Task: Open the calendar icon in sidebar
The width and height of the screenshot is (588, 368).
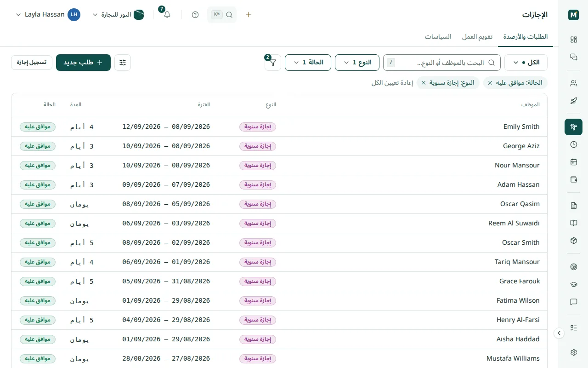Action: click(x=573, y=162)
